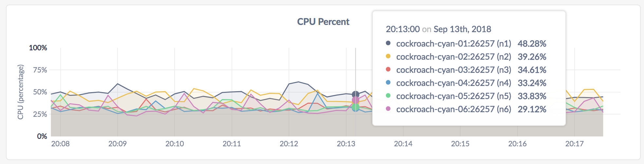Select the cockroach-cyan-06:26257 (n6) tooltip label
This screenshot has width=644, height=164.
coord(453,109)
